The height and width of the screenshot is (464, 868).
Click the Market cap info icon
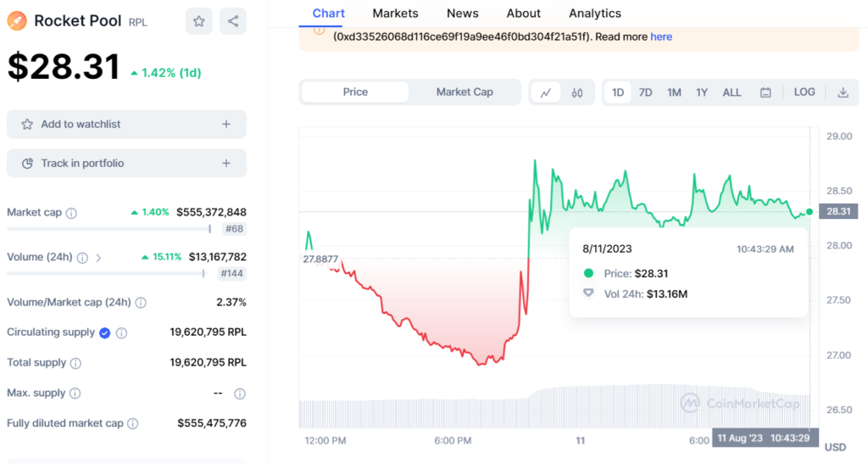[x=71, y=213]
